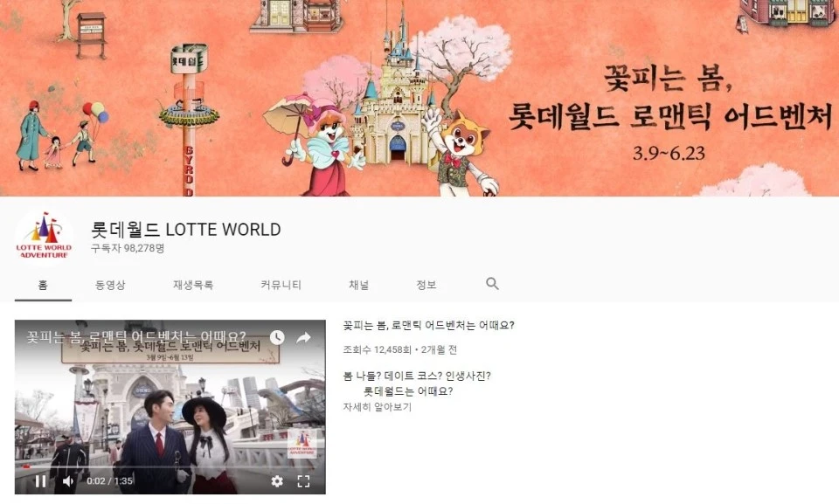Enter fullscreen mode on the video player
This screenshot has height=504, width=839.
(303, 480)
